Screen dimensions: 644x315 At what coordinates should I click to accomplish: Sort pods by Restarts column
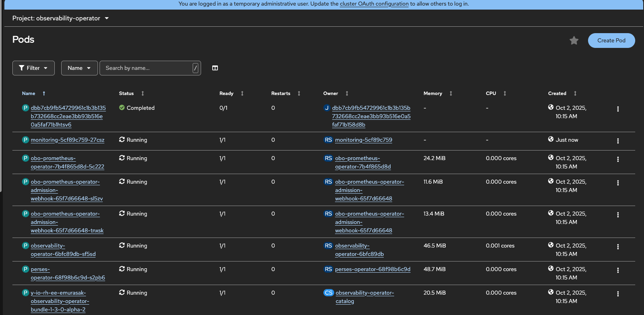click(x=299, y=93)
